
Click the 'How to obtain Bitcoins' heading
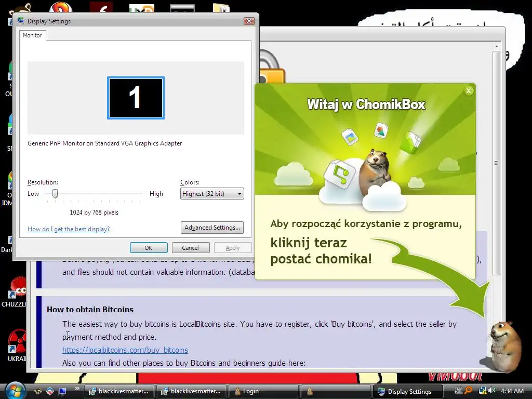[x=90, y=310]
